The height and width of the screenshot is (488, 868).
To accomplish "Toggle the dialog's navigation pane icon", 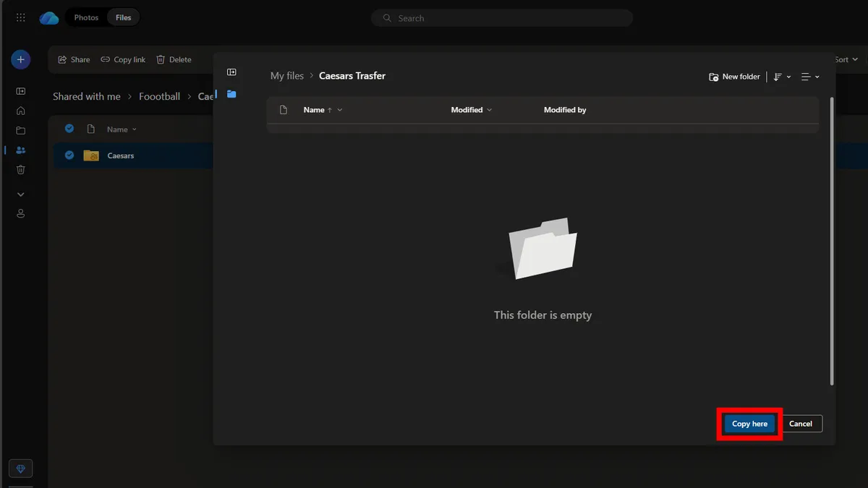I will [x=231, y=72].
